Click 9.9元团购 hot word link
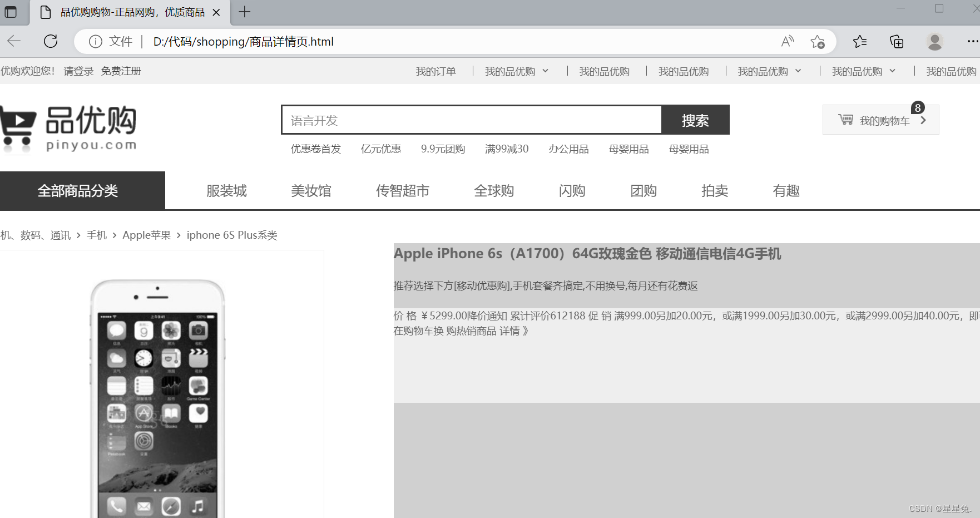This screenshot has width=980, height=518. (x=443, y=149)
